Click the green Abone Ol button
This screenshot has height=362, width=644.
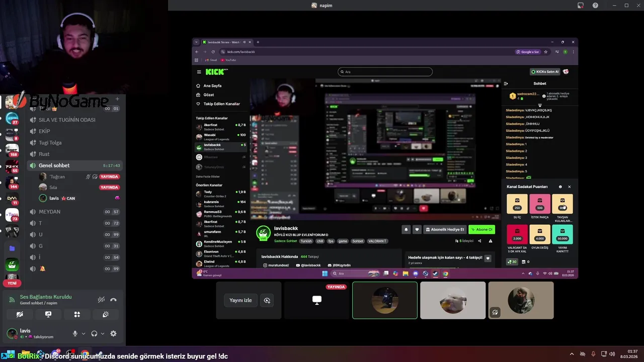481,229
